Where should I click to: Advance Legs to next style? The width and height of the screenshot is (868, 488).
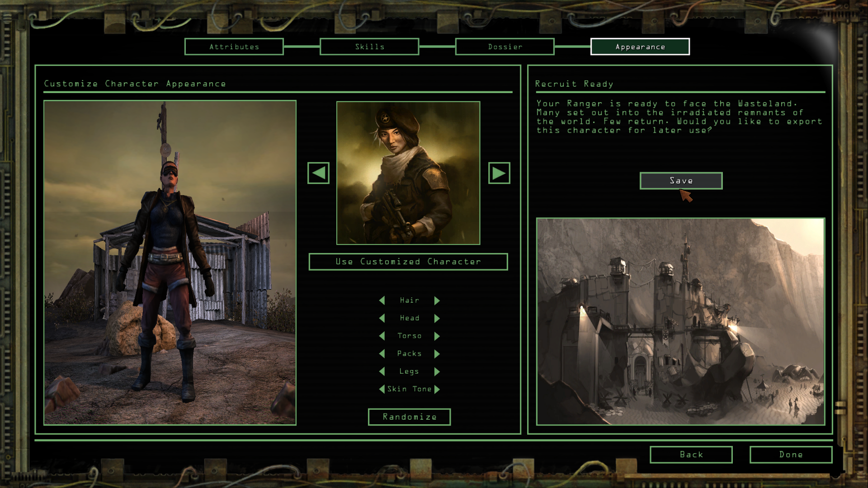pyautogui.click(x=437, y=371)
